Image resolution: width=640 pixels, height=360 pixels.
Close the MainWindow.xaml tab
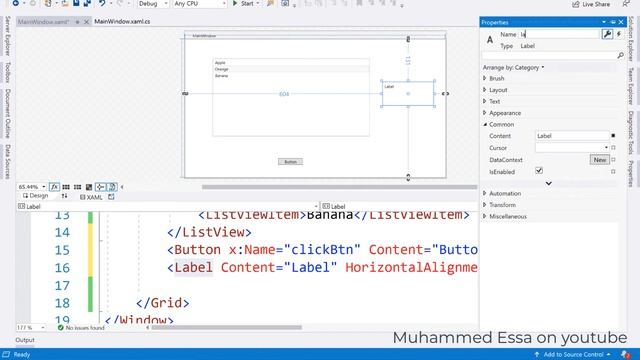pos(87,22)
